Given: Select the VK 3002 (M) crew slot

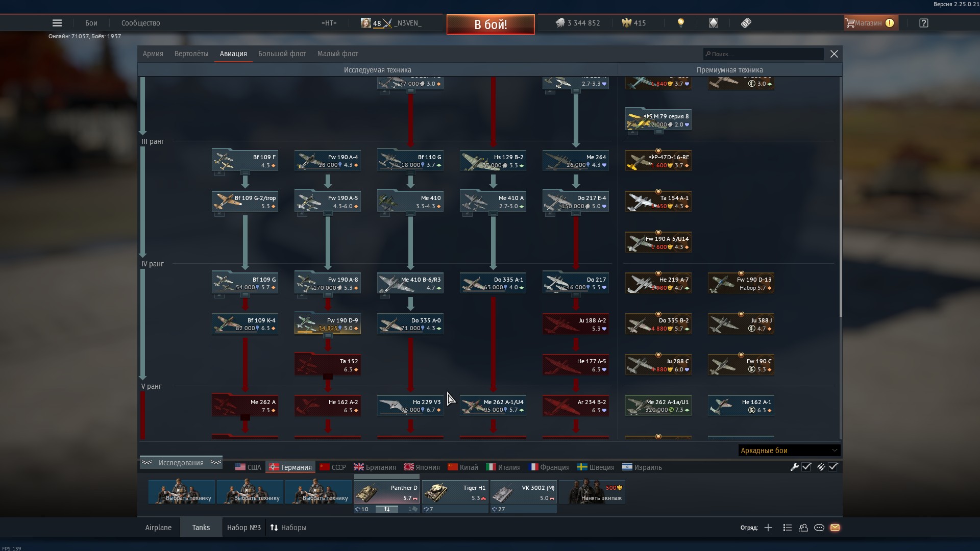Looking at the screenshot, I should (x=523, y=492).
